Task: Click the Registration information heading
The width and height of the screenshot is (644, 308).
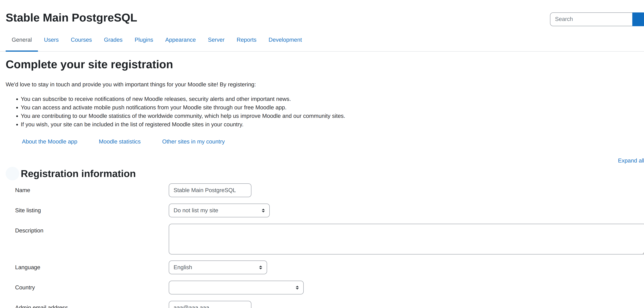Action: pyautogui.click(x=78, y=174)
